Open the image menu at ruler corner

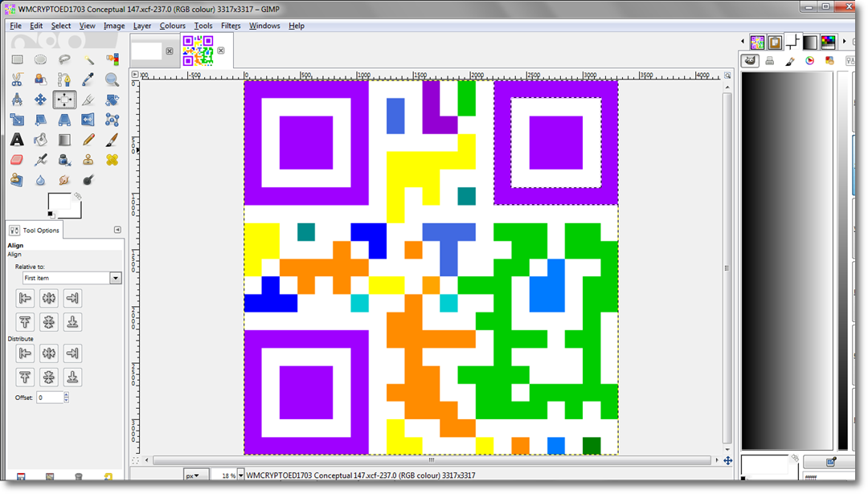[135, 74]
